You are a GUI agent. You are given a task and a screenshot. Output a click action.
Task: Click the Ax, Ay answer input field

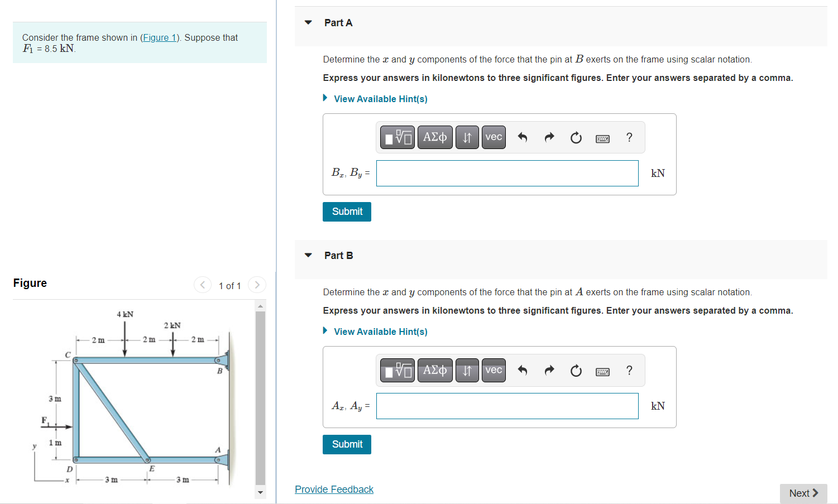point(507,406)
